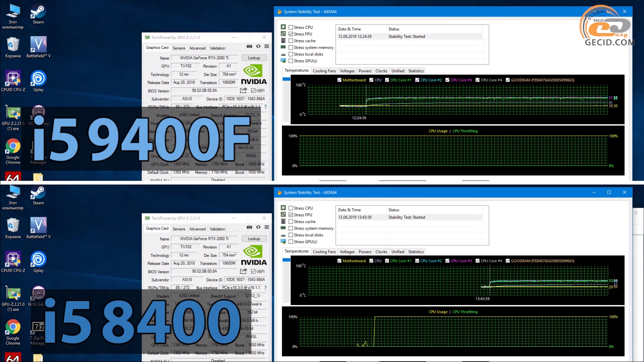Click Lookup button in upper GPU-Z
Viewport: 644px width, 362px height.
click(x=254, y=58)
